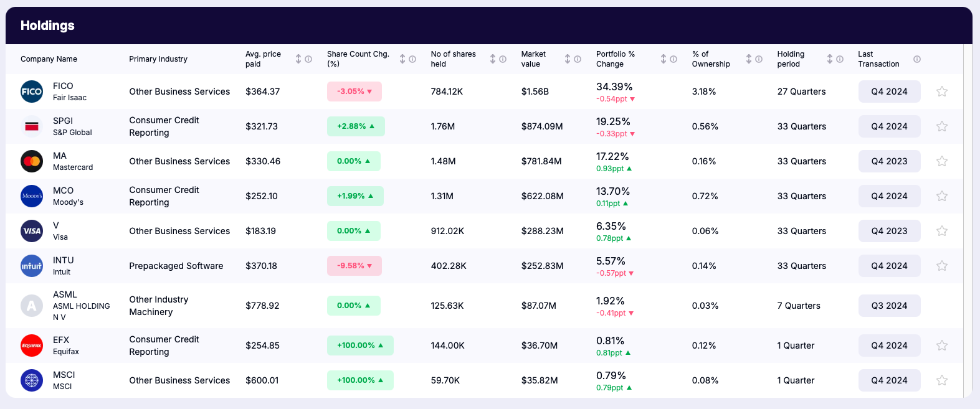
Task: Click the Equifax logo icon
Action: tap(32, 346)
